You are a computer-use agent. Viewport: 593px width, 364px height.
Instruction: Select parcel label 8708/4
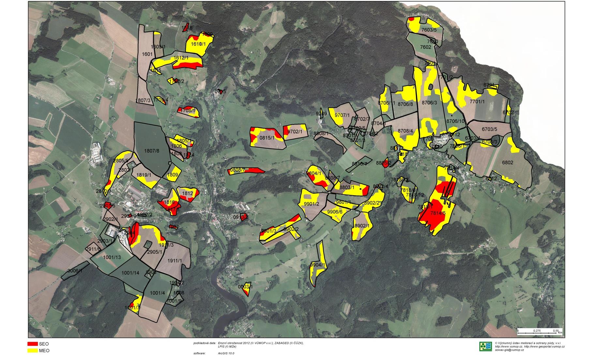click(405, 131)
